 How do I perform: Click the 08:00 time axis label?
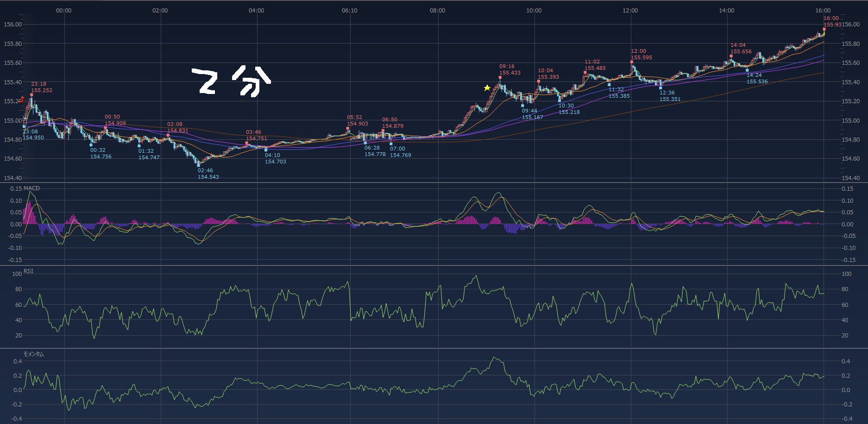coord(437,10)
